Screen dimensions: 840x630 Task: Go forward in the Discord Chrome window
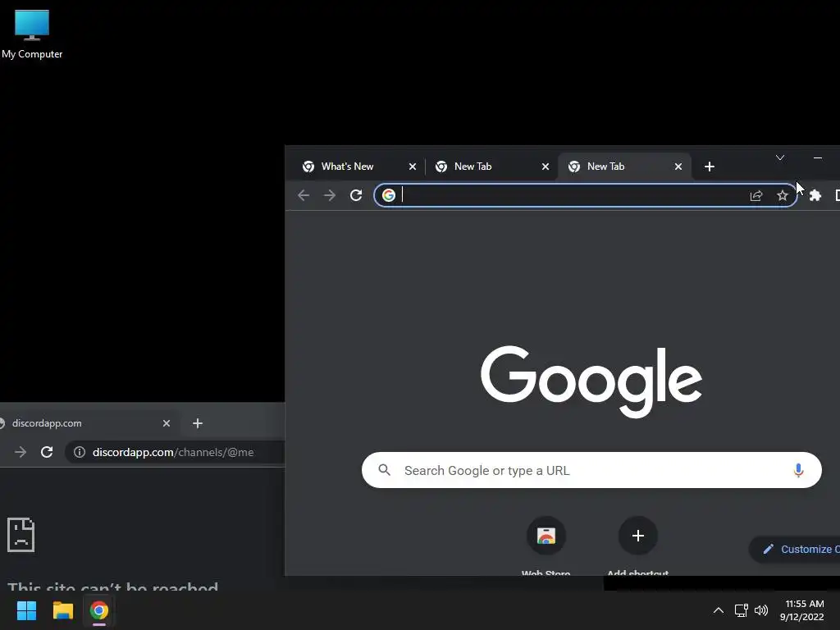pyautogui.click(x=21, y=452)
